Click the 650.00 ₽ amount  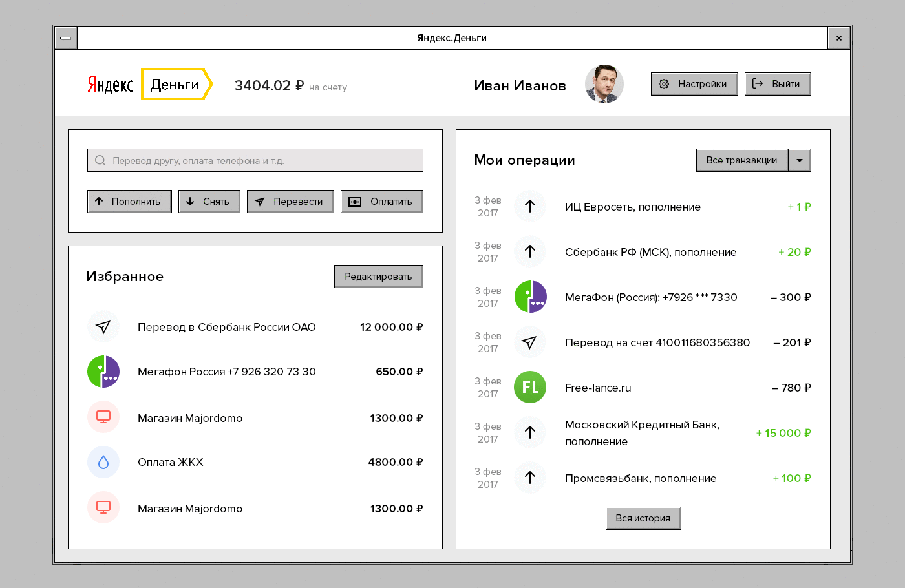pos(399,372)
